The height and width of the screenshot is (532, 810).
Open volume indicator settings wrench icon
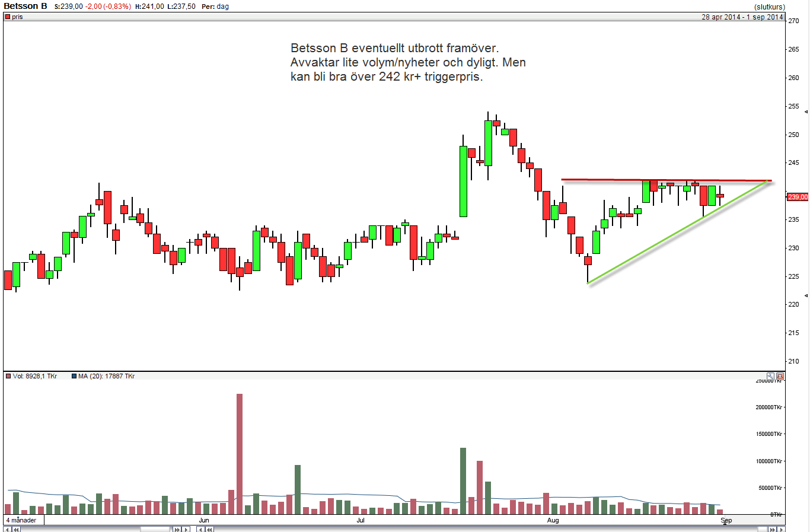[770, 376]
